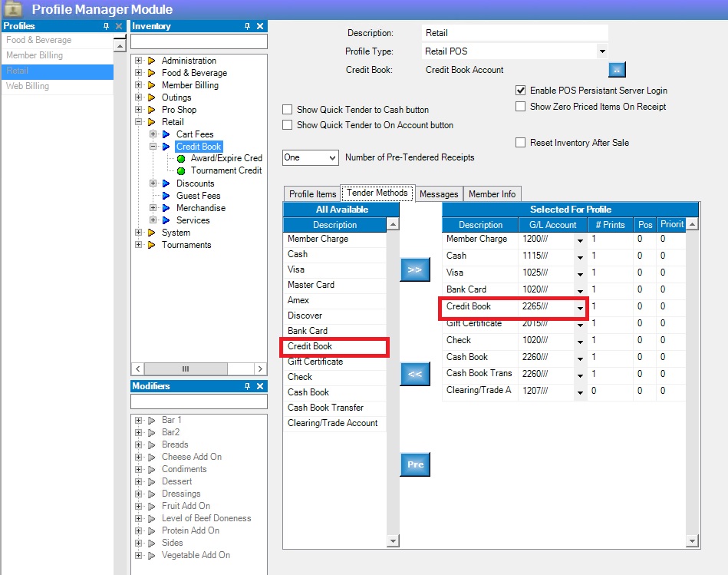Open the Member Info tab
The image size is (728, 575).
pyautogui.click(x=492, y=194)
